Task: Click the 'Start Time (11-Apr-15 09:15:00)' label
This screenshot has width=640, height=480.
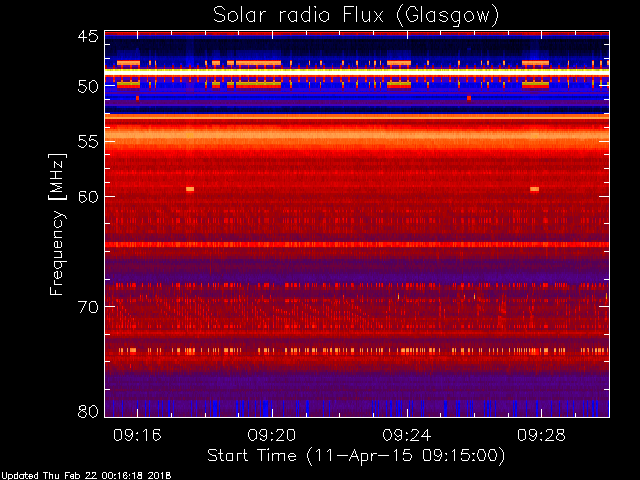Action: tap(356, 456)
